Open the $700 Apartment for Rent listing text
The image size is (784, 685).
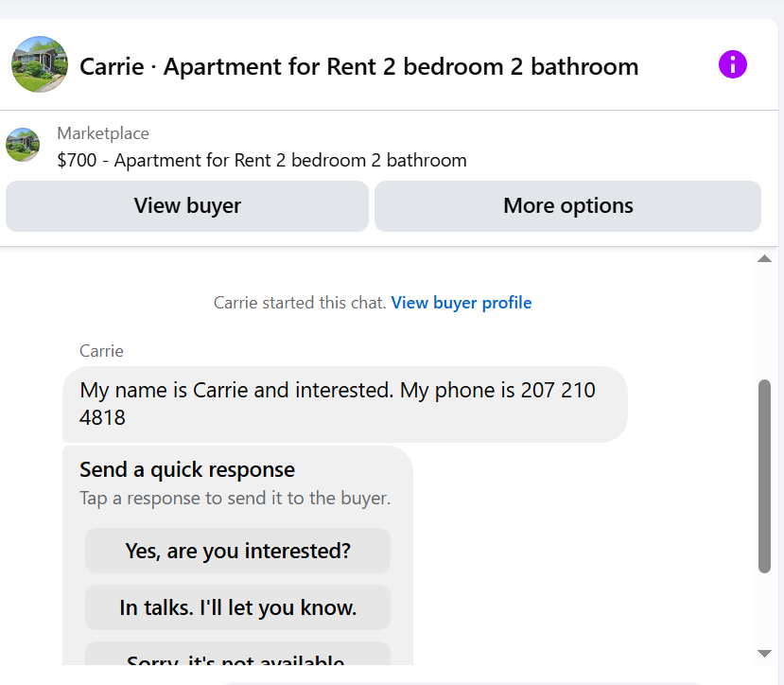click(x=262, y=161)
